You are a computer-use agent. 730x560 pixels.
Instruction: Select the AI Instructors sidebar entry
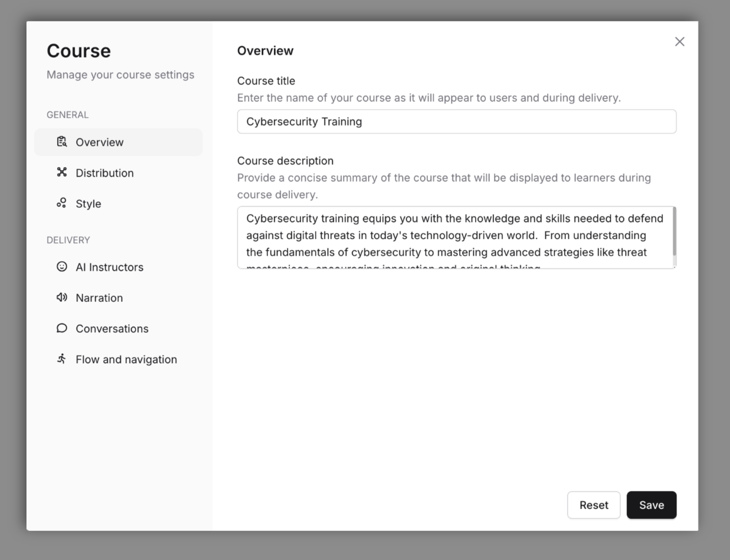(109, 267)
